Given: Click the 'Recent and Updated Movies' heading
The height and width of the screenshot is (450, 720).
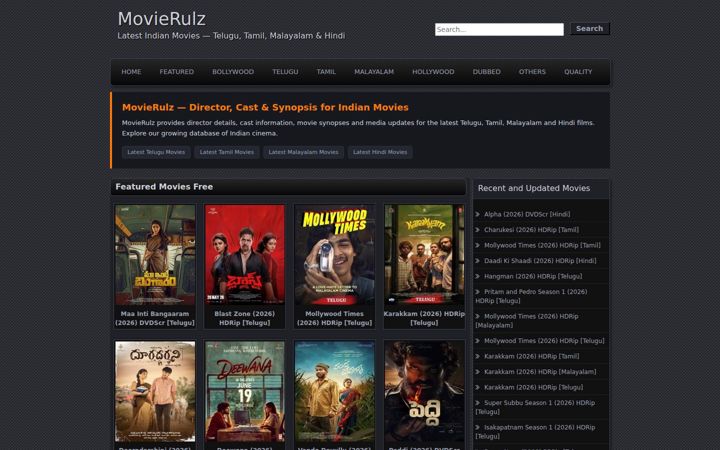Looking at the screenshot, I should pos(534,188).
